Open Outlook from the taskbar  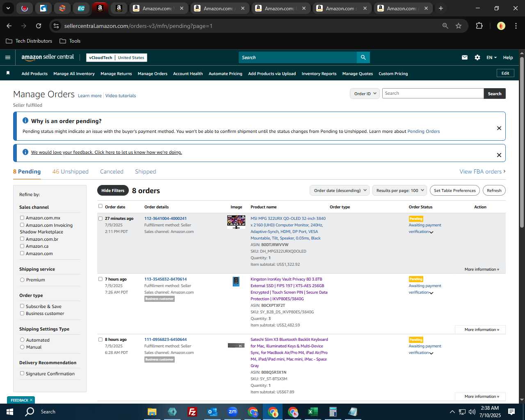(x=212, y=412)
